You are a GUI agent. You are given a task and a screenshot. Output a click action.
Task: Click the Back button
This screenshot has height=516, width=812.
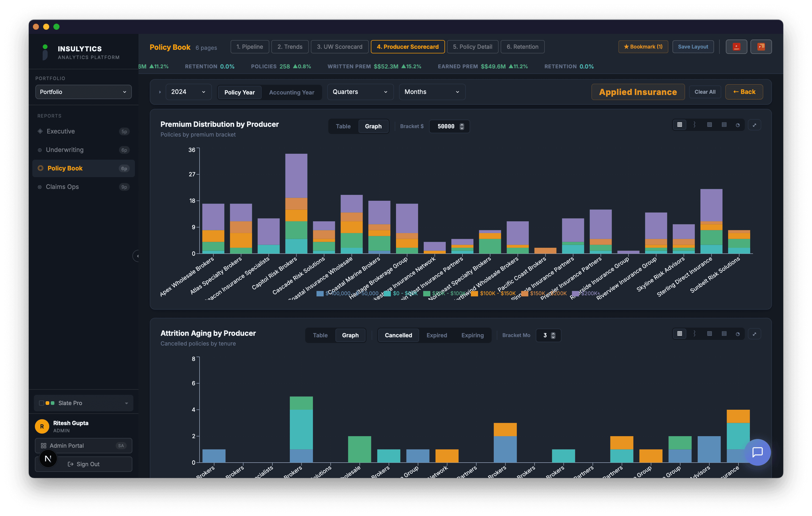point(744,92)
